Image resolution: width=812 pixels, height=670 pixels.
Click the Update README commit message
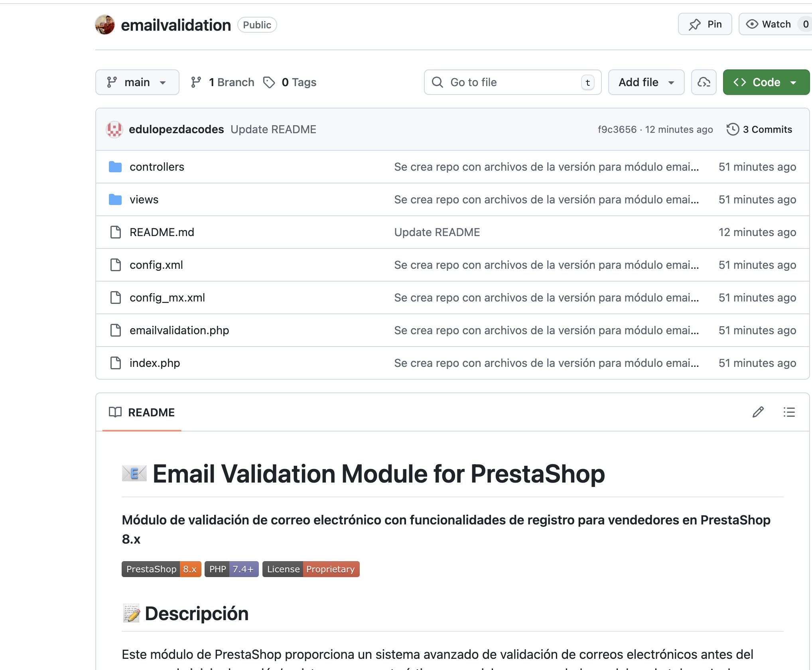[273, 129]
